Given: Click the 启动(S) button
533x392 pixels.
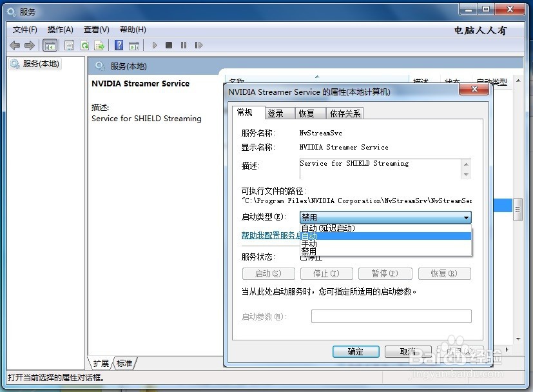Looking at the screenshot, I should pyautogui.click(x=269, y=273).
